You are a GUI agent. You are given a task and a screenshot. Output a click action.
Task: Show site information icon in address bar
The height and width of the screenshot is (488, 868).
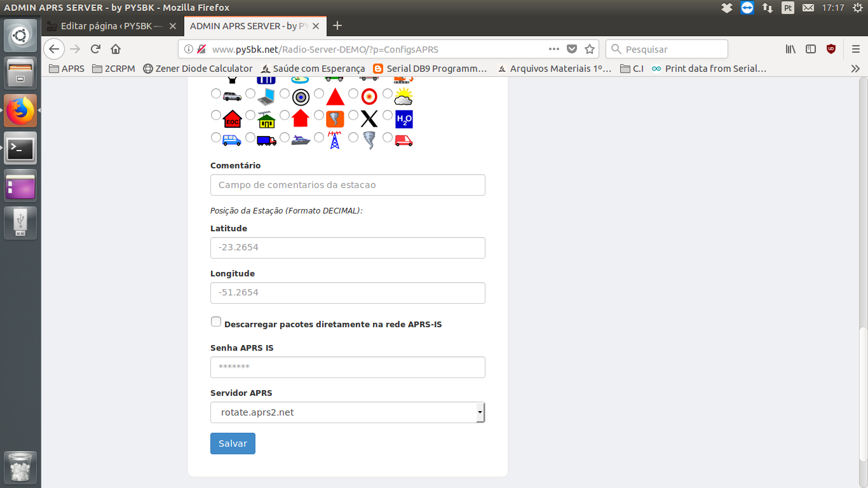[x=189, y=49]
